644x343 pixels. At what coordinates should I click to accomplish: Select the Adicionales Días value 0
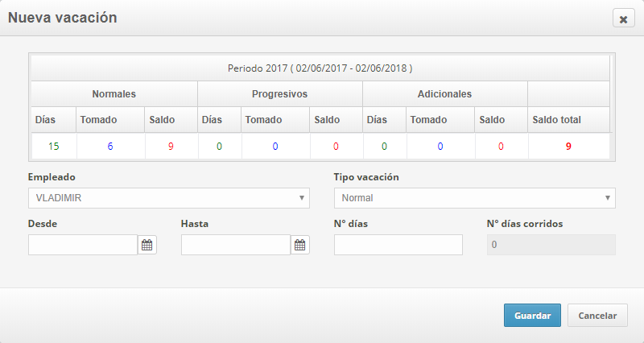(385, 147)
